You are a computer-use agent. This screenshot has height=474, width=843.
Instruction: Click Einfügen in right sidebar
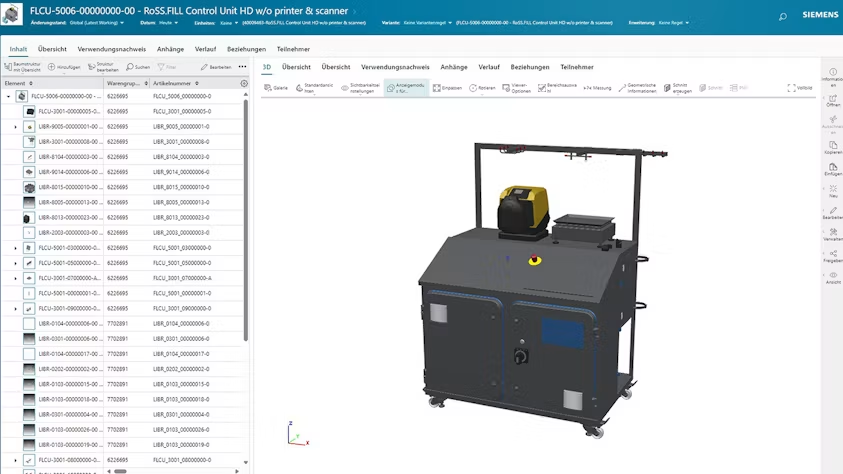tap(833, 170)
